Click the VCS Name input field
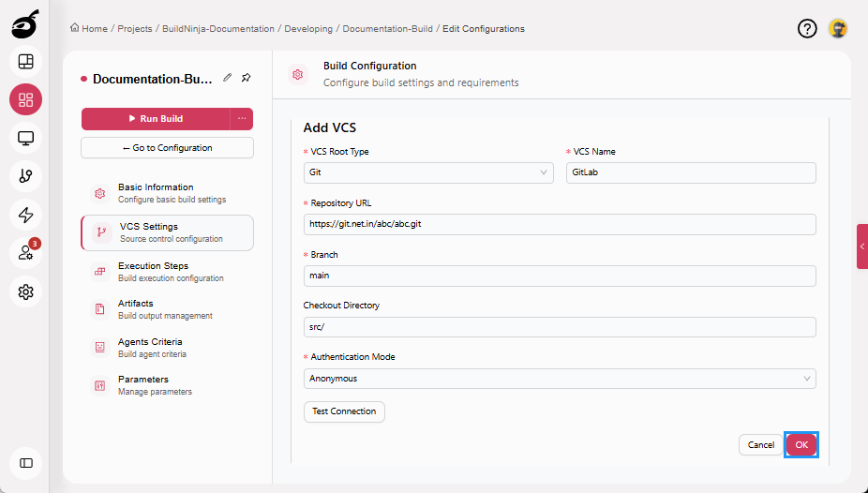Image resolution: width=868 pixels, height=493 pixels. click(x=691, y=172)
